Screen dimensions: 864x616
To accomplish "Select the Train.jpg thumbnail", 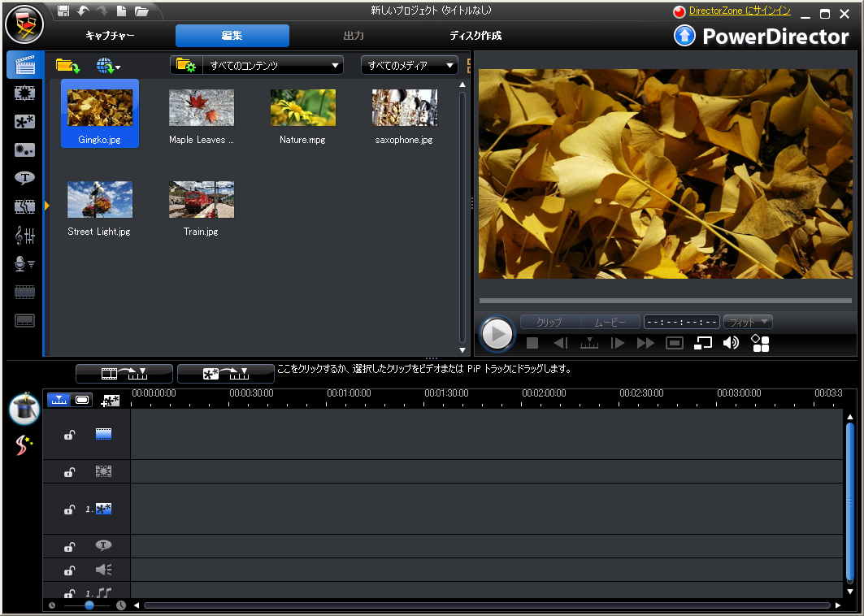I will pos(201,201).
